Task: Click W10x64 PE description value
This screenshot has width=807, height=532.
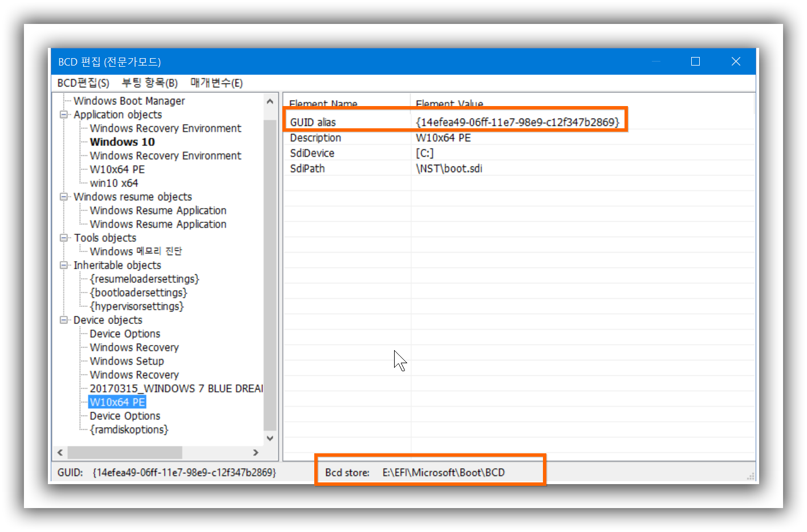Action: (443, 138)
